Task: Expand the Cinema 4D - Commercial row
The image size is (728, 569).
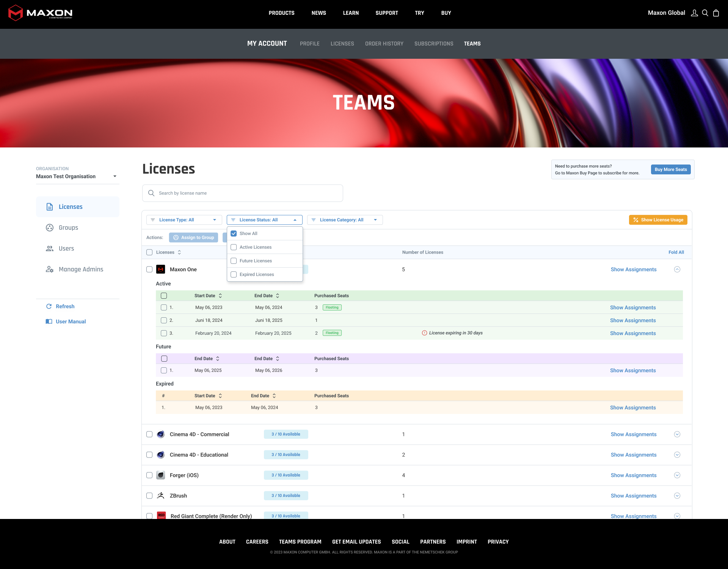Action: point(677,434)
